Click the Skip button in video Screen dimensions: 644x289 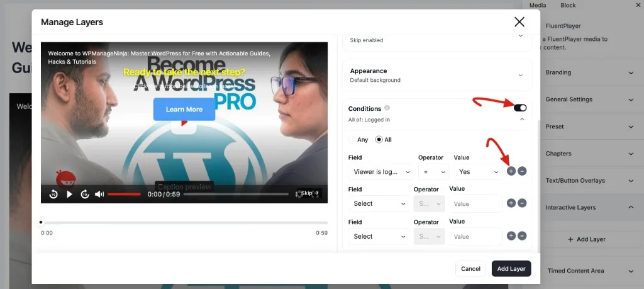(x=309, y=193)
